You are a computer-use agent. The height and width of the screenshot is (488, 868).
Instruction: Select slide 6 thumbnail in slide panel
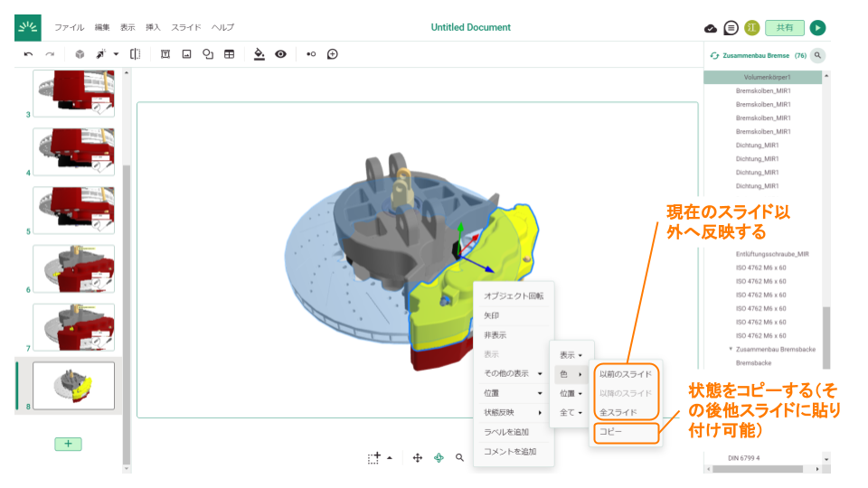pos(73,268)
